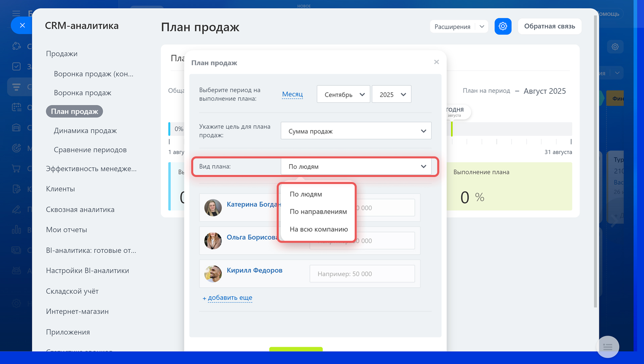
Task: Click Обратная связь button
Action: pos(549,26)
